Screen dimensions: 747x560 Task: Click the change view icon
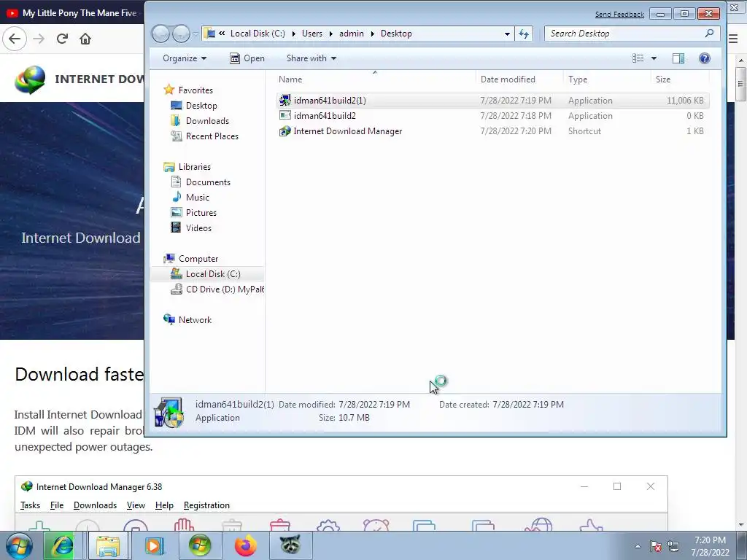pyautogui.click(x=638, y=58)
